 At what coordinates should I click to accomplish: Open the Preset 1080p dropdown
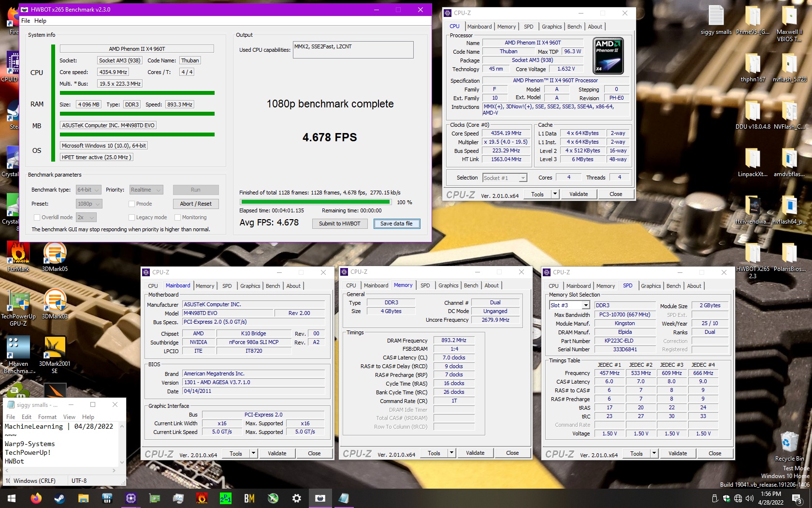click(88, 204)
